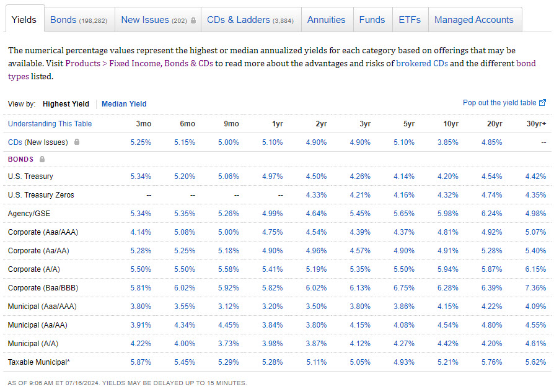Go to the ETFs tab

click(x=410, y=20)
